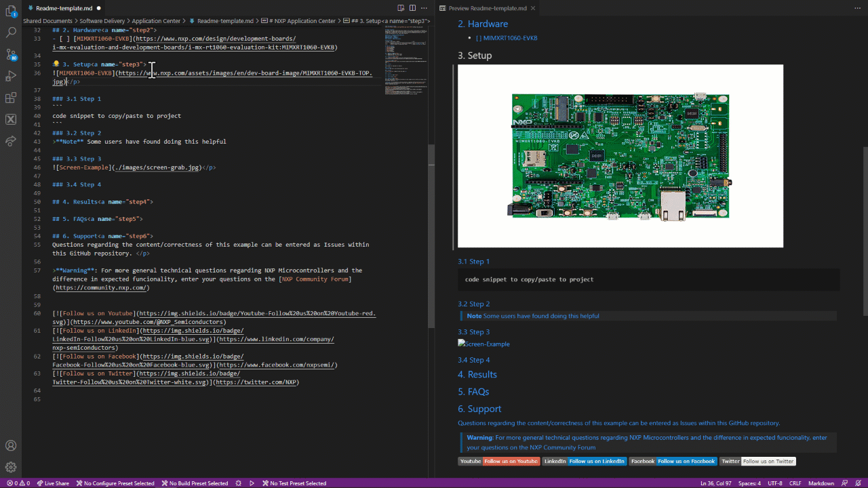Image resolution: width=868 pixels, height=488 pixels.
Task: Switch to the Preview Readme-template.md tab
Action: (488, 8)
